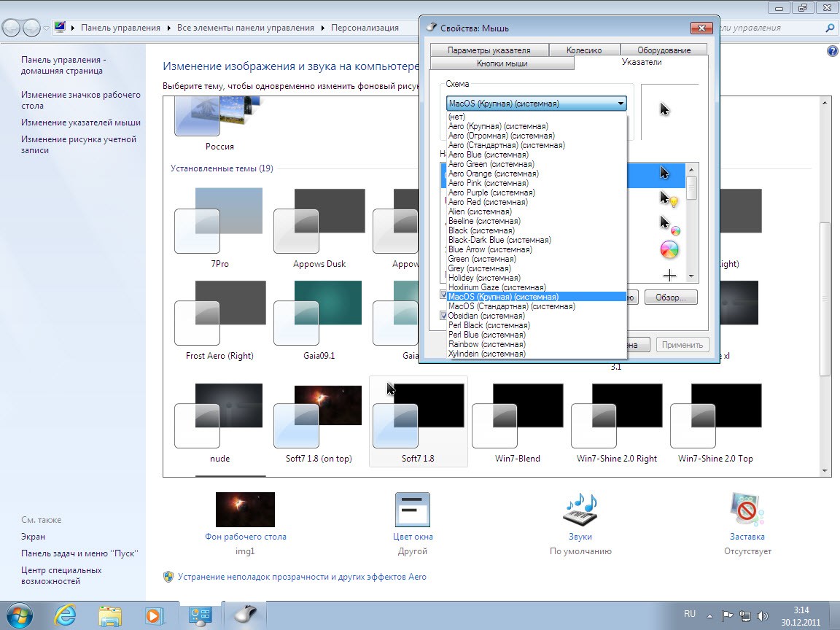Click the screensaver icon
The height and width of the screenshot is (630, 840).
click(x=747, y=510)
